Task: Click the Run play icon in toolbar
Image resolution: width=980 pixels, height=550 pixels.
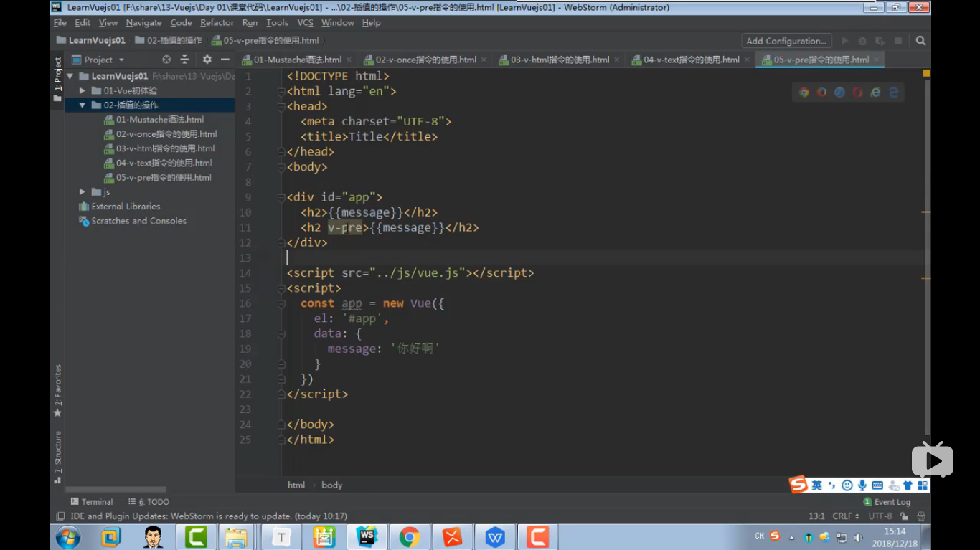Action: (x=845, y=41)
